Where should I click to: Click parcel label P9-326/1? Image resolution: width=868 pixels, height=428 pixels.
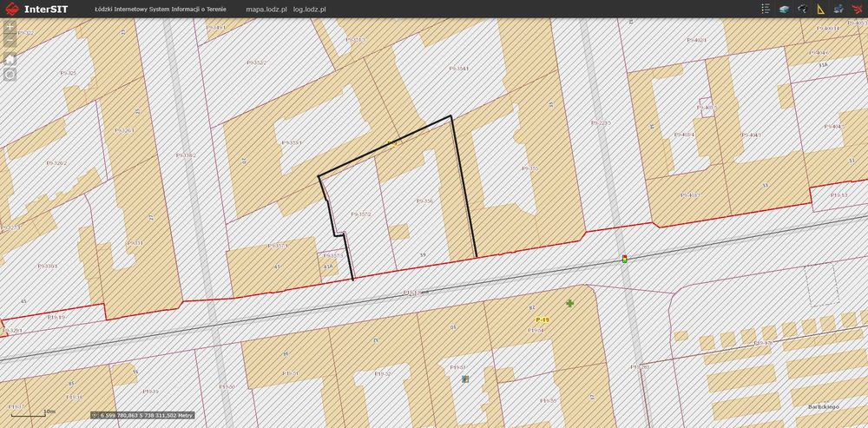click(x=124, y=130)
